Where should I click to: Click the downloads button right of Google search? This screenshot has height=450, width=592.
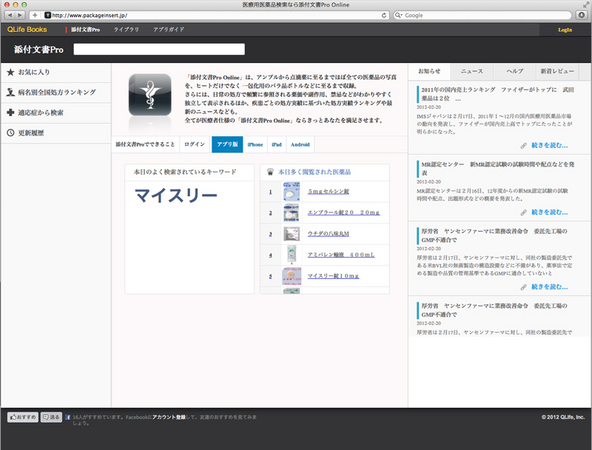(x=581, y=15)
